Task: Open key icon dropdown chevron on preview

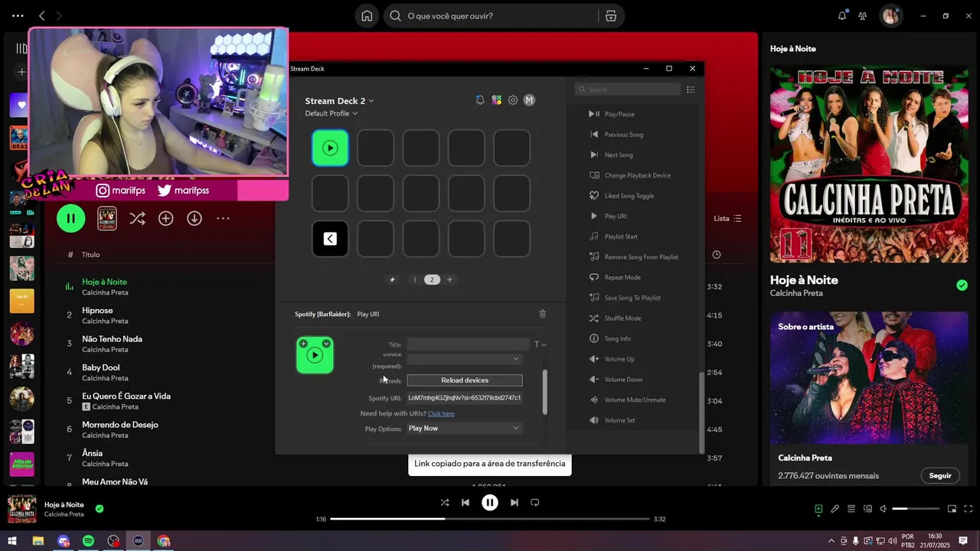Action: (x=326, y=344)
